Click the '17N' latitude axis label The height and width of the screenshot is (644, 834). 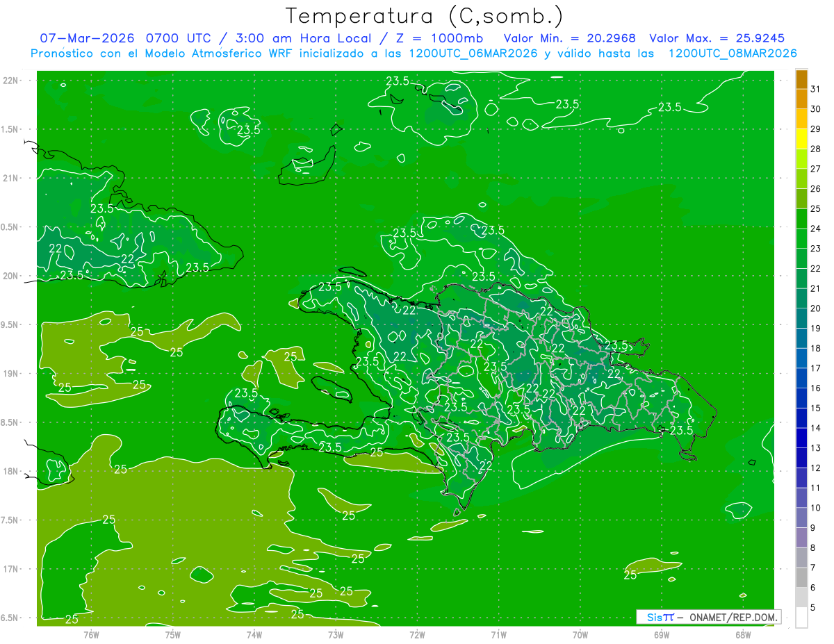point(10,570)
